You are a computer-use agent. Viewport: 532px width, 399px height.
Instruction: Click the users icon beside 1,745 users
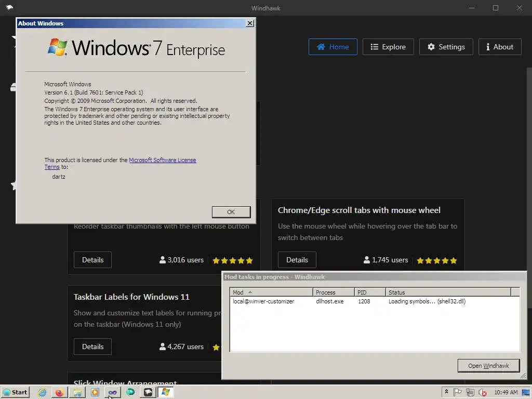point(367,260)
